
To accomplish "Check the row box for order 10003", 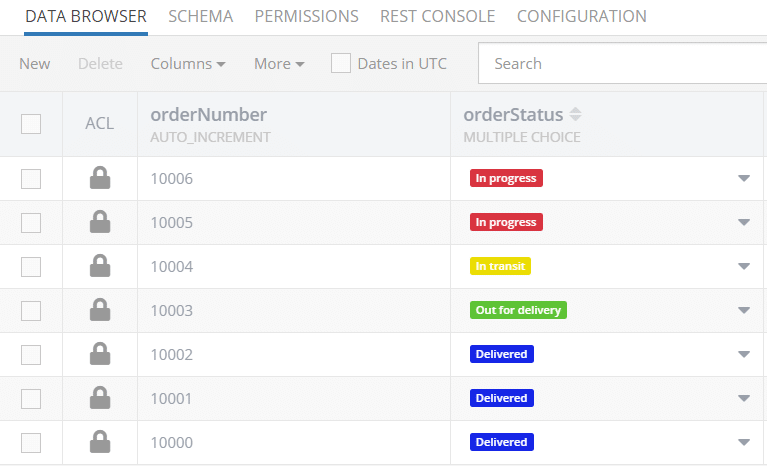I will [31, 311].
